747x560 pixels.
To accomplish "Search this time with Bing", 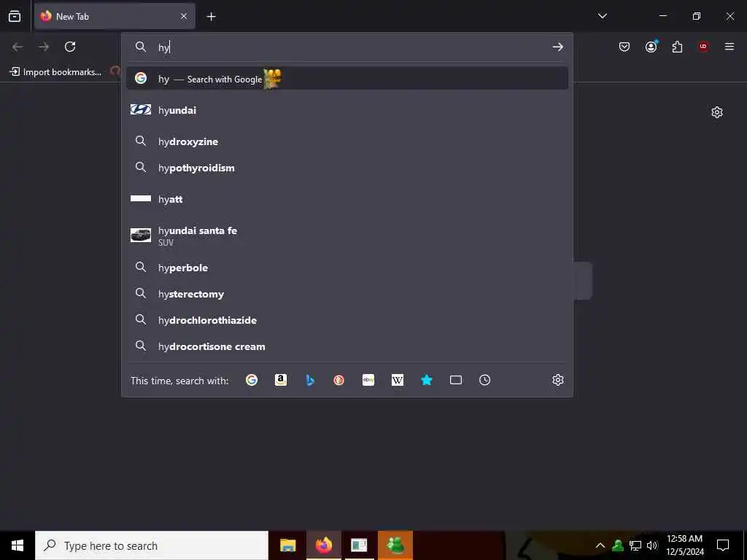I will (310, 380).
